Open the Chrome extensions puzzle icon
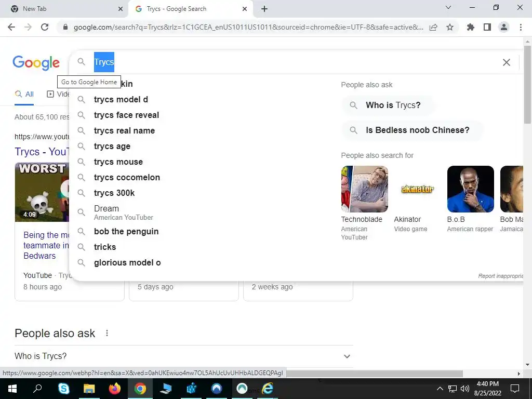The image size is (532, 399). coord(471,27)
